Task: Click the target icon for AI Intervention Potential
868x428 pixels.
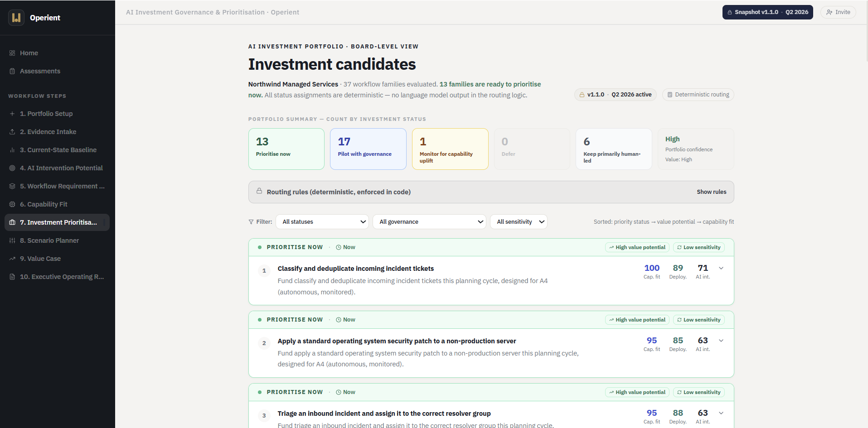Action: (x=12, y=168)
